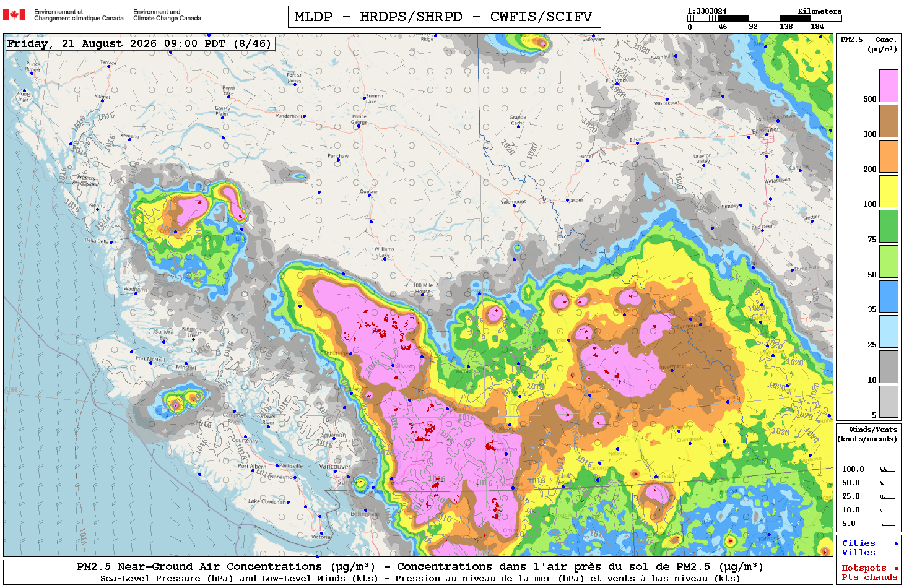Select the brown 300 concentration swatch
Image resolution: width=904 pixels, height=588 pixels.
point(889,121)
